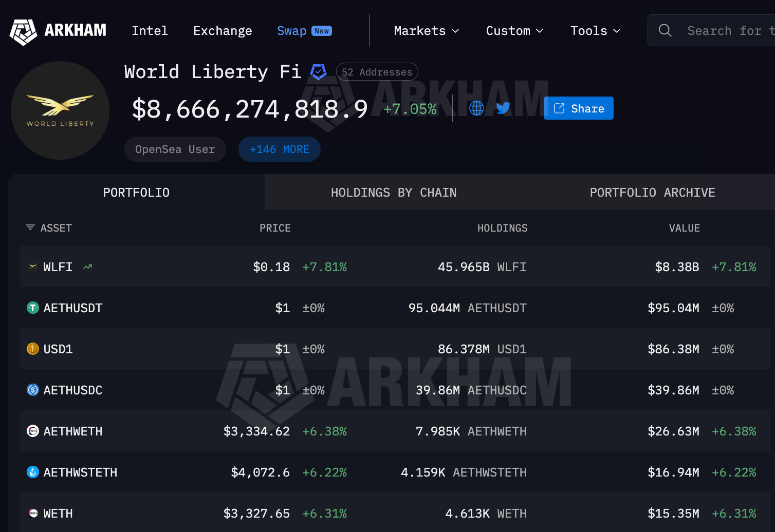The height and width of the screenshot is (532, 775).
Task: Open the Twitter profile icon
Action: tap(503, 108)
